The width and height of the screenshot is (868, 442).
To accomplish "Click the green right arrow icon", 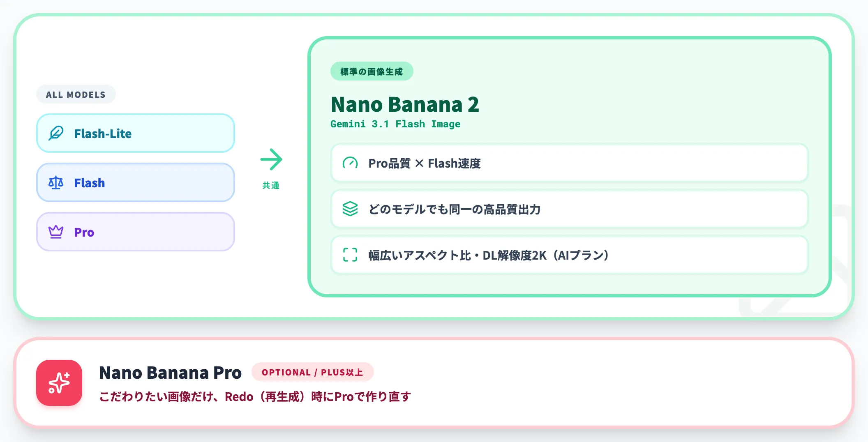I will point(271,159).
